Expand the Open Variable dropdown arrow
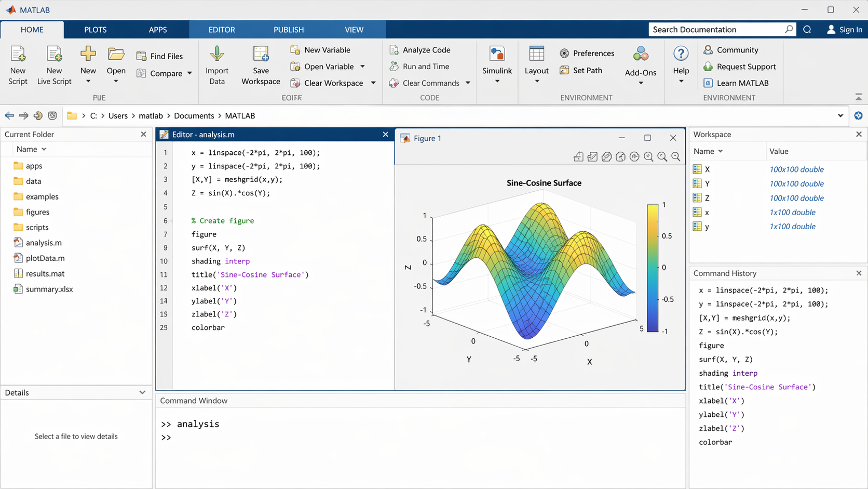868x489 pixels. (362, 67)
